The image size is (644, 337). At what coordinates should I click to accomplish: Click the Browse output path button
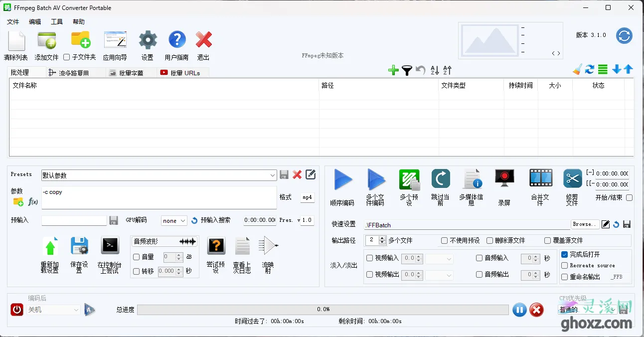pos(584,224)
